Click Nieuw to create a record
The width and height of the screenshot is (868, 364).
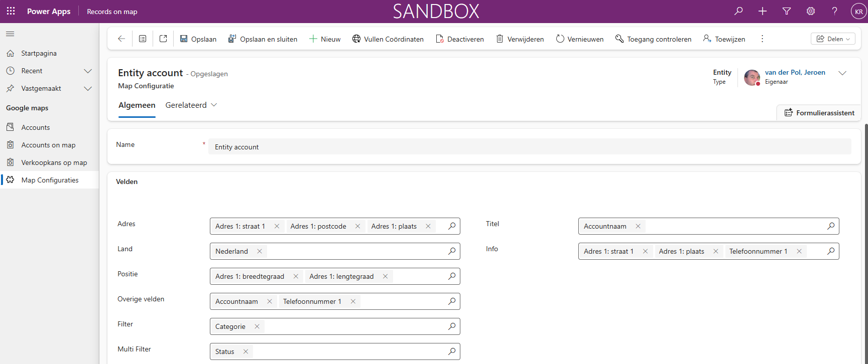click(x=325, y=39)
